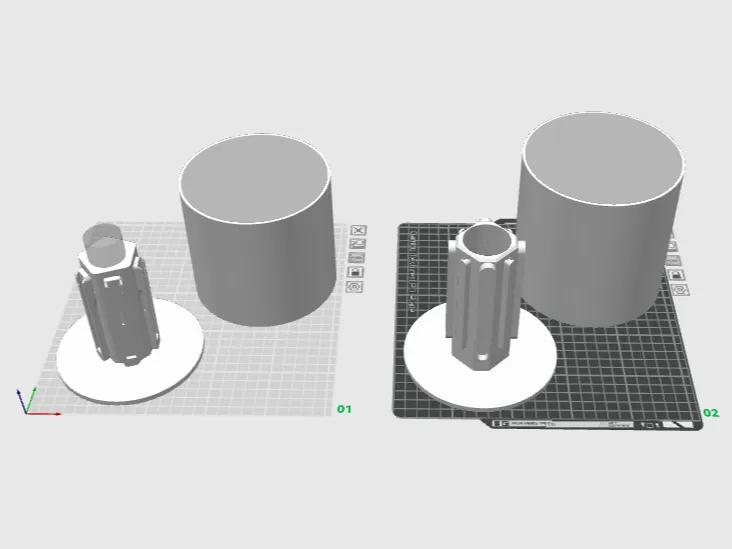Open plate settings icon on plate 02

click(x=680, y=290)
